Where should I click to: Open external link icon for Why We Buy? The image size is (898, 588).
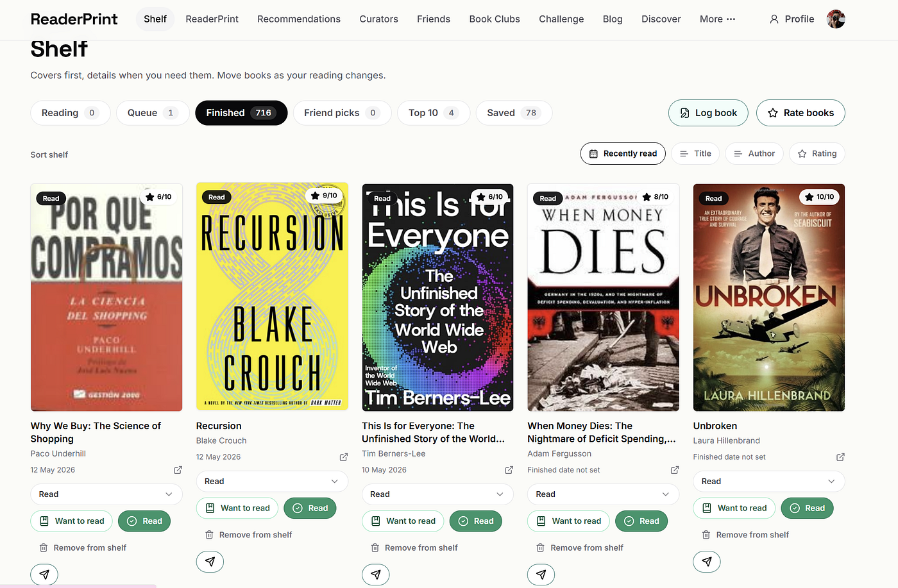[x=178, y=470]
